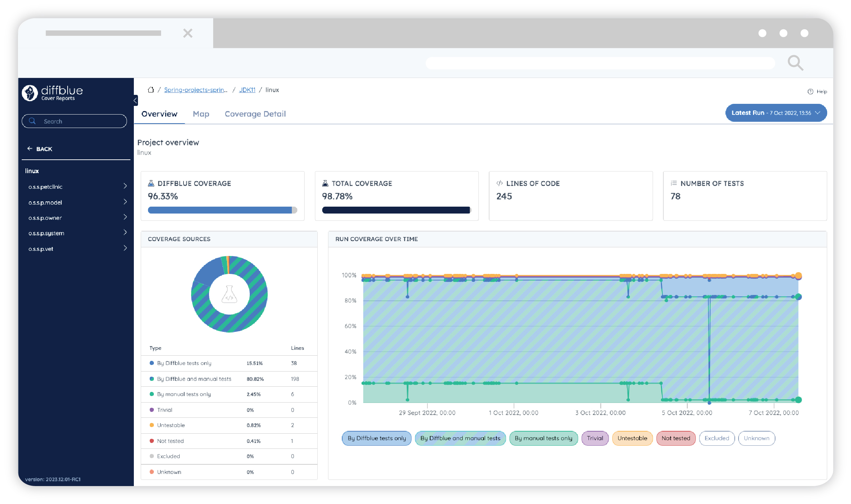Switch to the Map tab
The image size is (851, 504).
[201, 114]
